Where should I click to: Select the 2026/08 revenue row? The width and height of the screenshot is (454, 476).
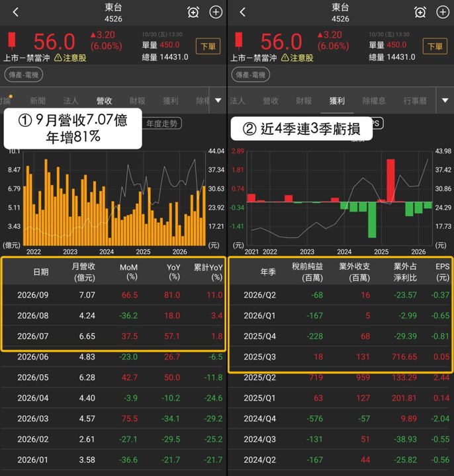(x=113, y=315)
